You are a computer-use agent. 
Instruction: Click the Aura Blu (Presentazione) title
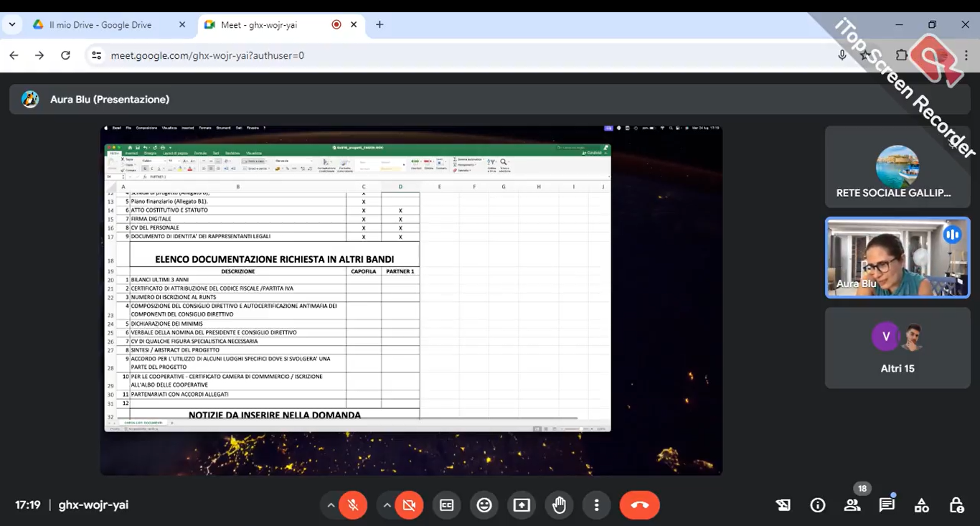[110, 100]
